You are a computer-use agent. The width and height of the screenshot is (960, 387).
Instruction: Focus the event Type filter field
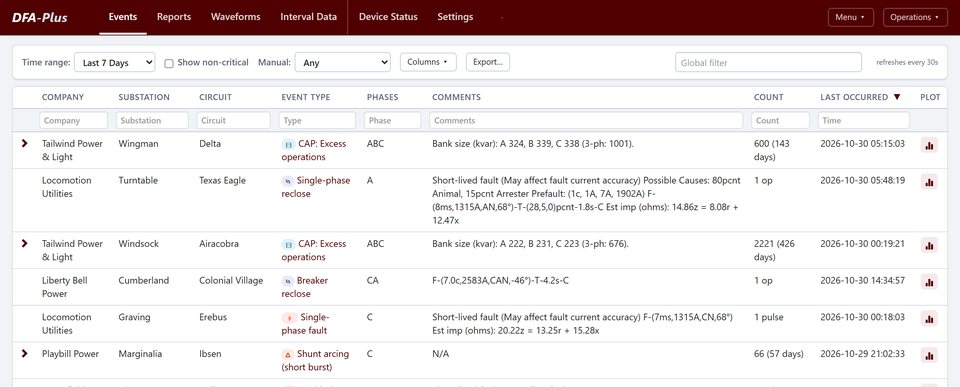coord(317,121)
